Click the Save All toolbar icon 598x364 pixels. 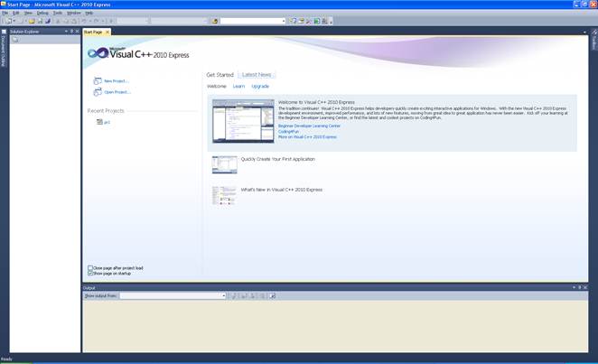[x=48, y=21]
